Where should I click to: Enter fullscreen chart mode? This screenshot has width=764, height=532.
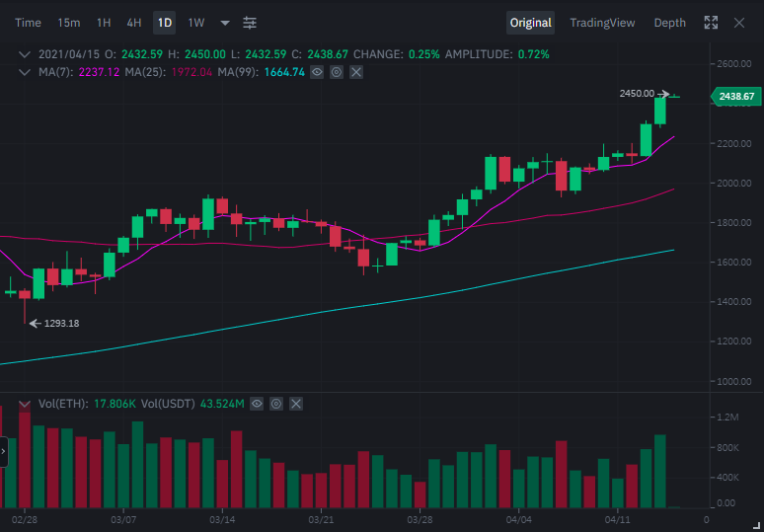click(x=711, y=23)
